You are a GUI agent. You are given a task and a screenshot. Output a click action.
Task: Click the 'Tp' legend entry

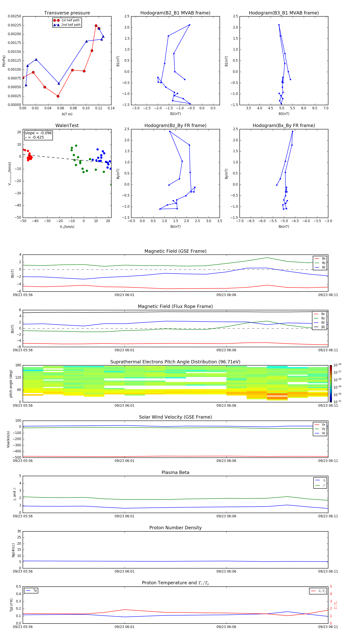(x=31, y=591)
